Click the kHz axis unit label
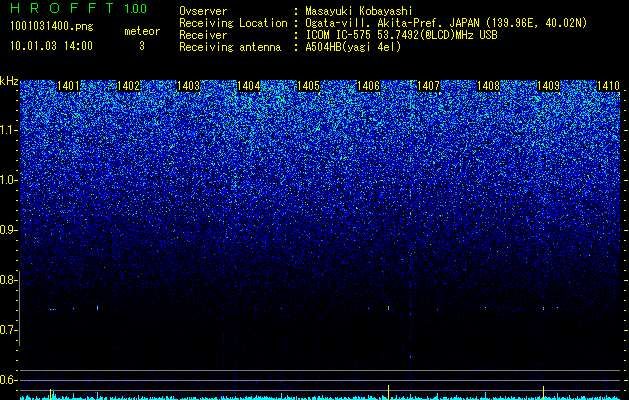 pyautogui.click(x=9, y=81)
